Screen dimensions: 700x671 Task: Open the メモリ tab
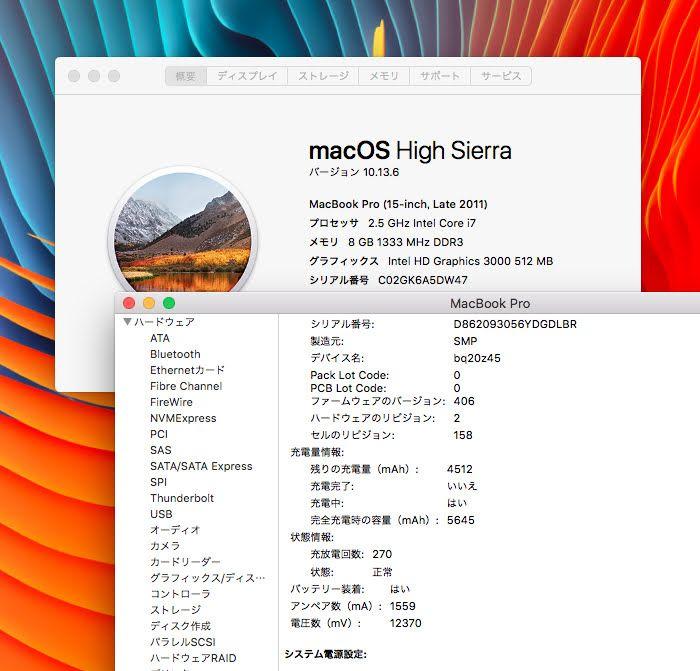(384, 76)
